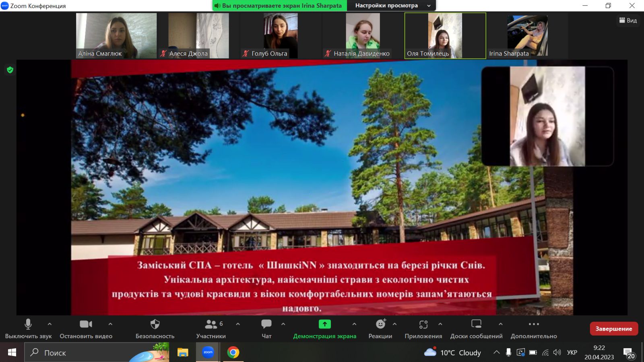The image size is (644, 362).
Task: Open the Reactions smiley icon
Action: (x=380, y=325)
